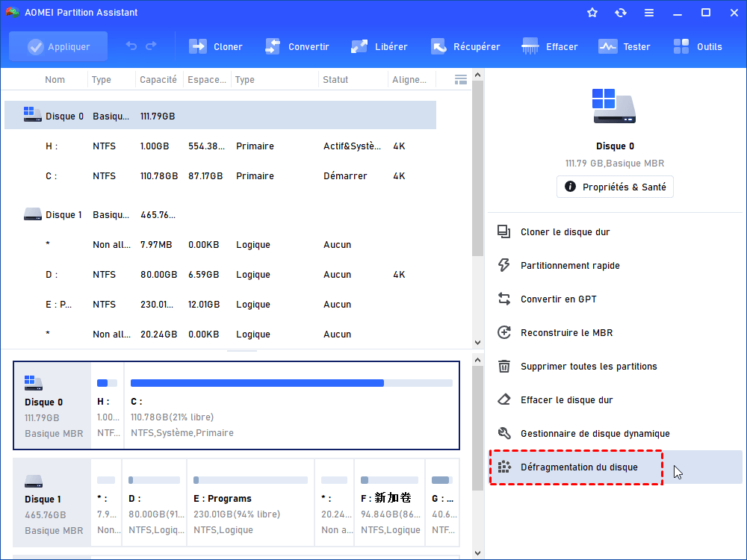Click the large Disque 0 icon in side panel
The image size is (747, 560).
click(614, 106)
